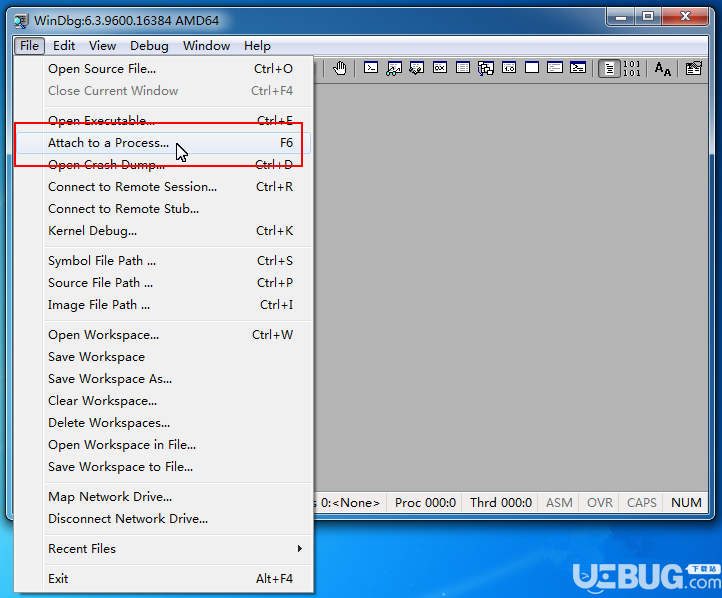Open the Watch window icon with glasses
Image resolution: width=722 pixels, height=598 pixels.
394,68
